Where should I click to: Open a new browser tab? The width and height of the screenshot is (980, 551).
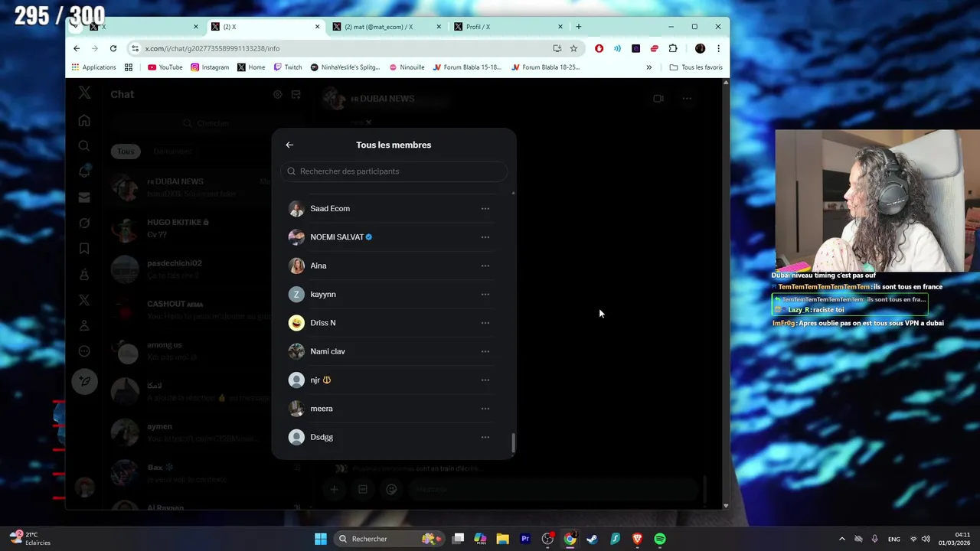pyautogui.click(x=579, y=27)
